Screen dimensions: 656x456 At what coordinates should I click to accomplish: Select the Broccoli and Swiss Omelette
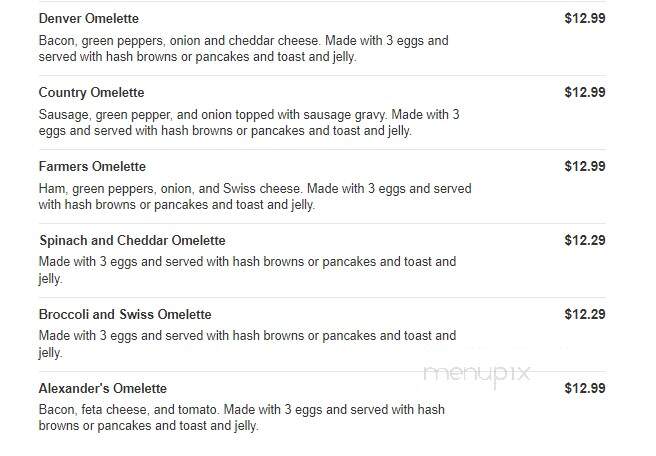[125, 315]
